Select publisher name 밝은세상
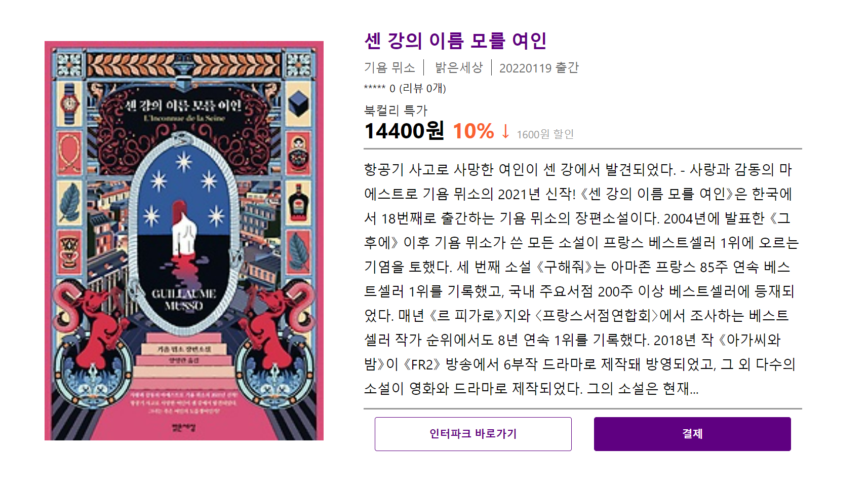Image resolution: width=868 pixels, height=484 pixels. 459,67
